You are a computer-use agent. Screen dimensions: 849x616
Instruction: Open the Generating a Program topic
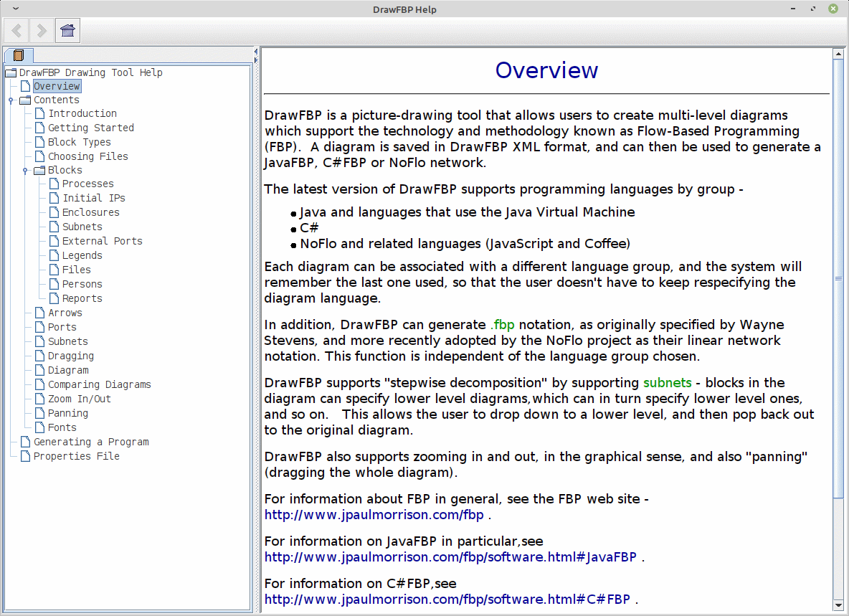coord(91,442)
